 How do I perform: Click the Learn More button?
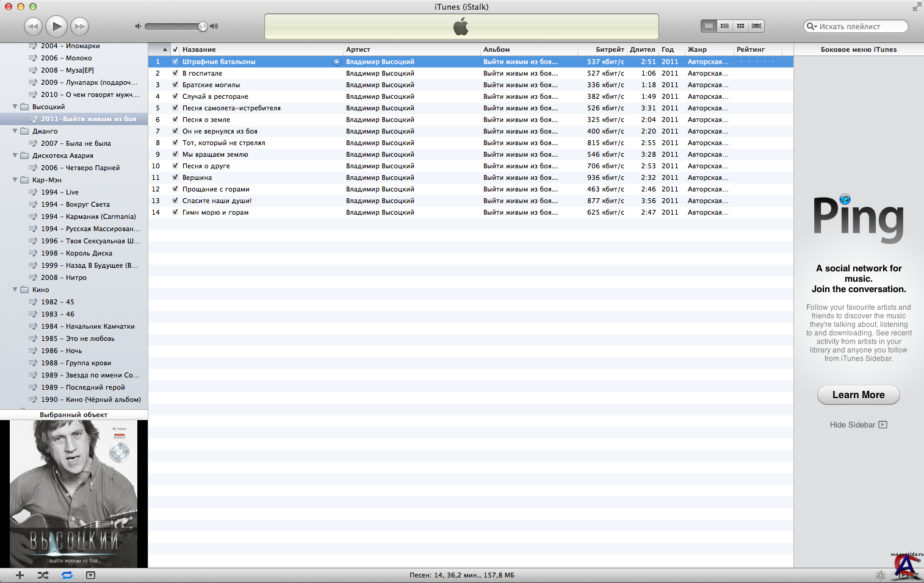[858, 395]
